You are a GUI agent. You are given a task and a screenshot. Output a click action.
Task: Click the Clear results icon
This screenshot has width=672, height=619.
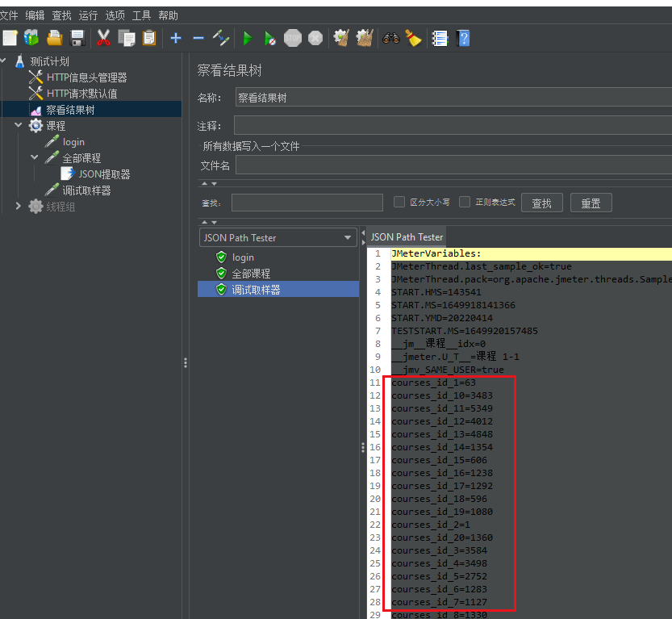coord(341,38)
